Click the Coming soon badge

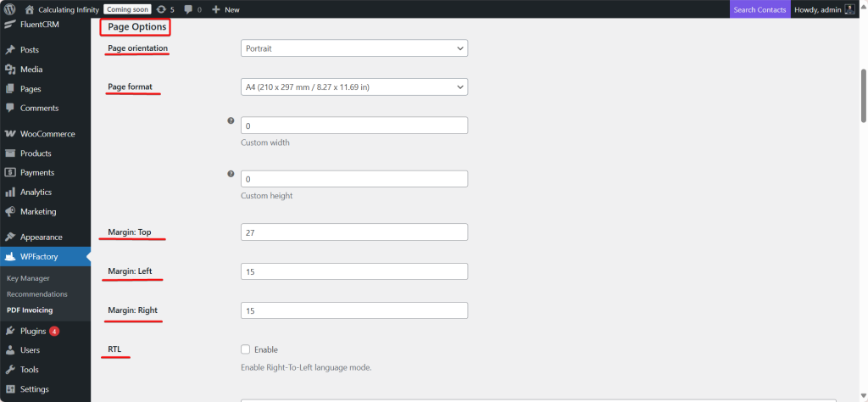[x=127, y=9]
